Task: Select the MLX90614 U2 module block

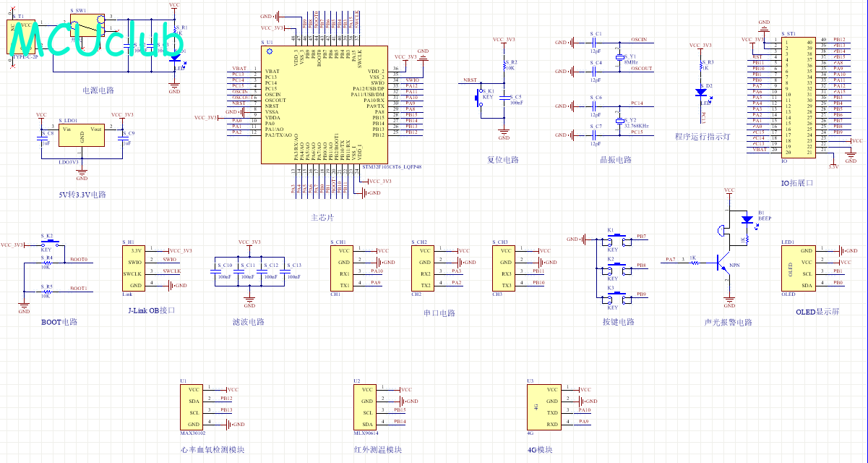Action: tap(366, 407)
